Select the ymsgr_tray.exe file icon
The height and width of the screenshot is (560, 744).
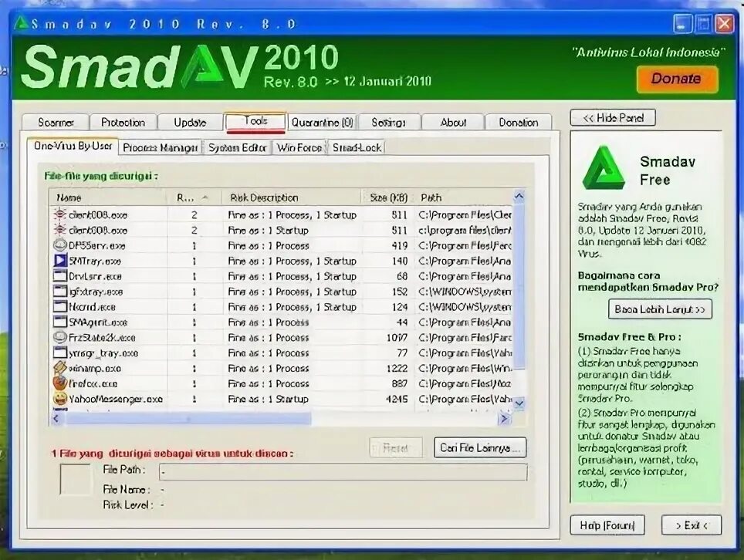(x=59, y=353)
